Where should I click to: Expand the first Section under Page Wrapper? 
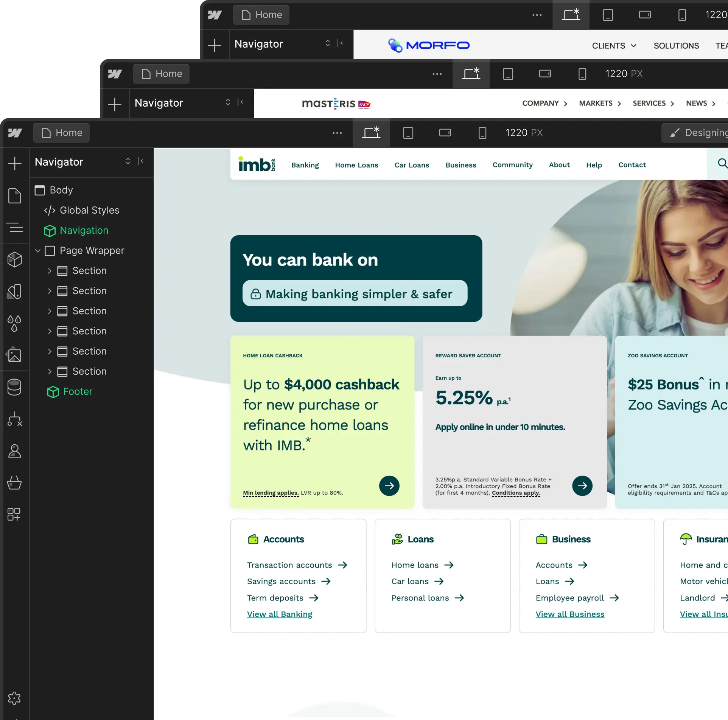(50, 271)
